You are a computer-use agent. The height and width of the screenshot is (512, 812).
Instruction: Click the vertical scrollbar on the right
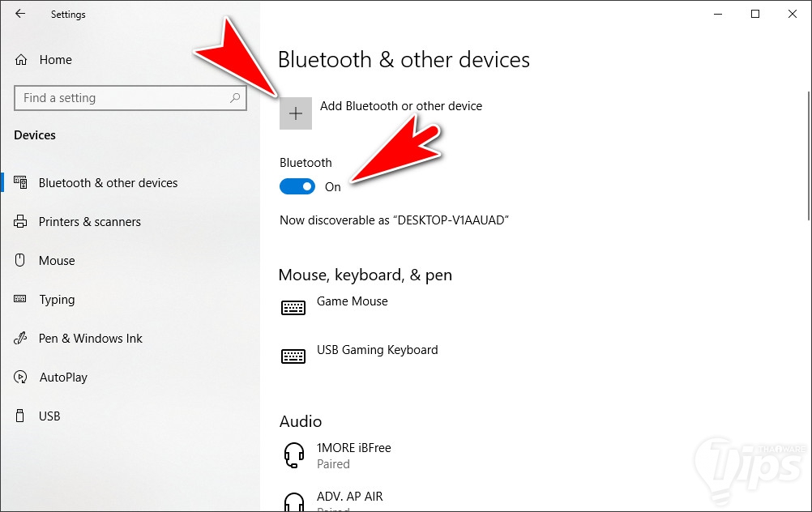807,154
